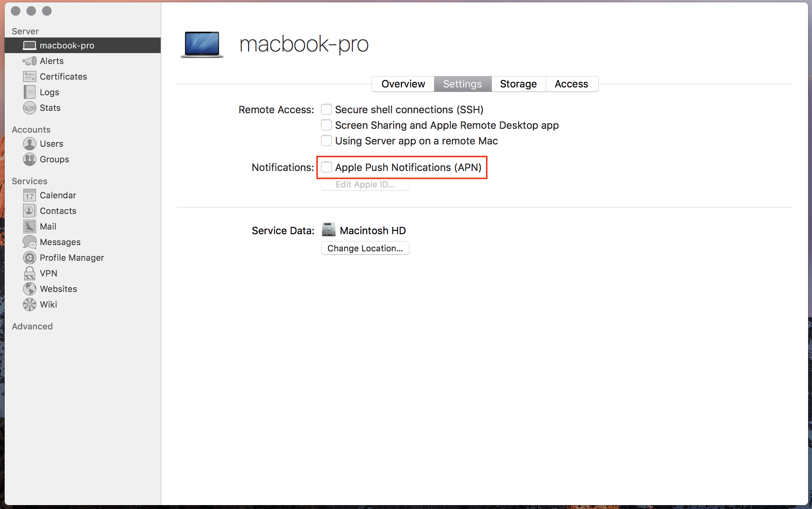Click the Wiki service icon
This screenshot has width=812, height=509.
point(30,304)
